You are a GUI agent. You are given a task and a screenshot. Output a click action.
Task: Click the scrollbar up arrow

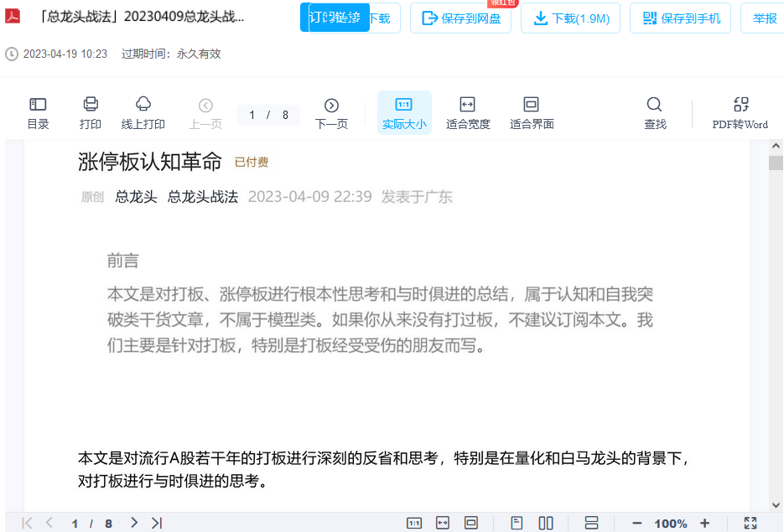pos(776,146)
